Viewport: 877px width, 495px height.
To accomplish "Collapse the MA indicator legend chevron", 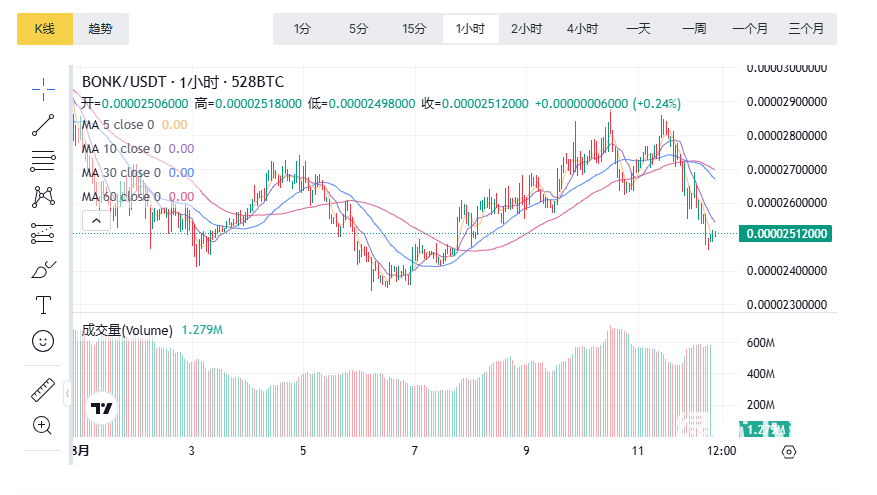I will (96, 220).
